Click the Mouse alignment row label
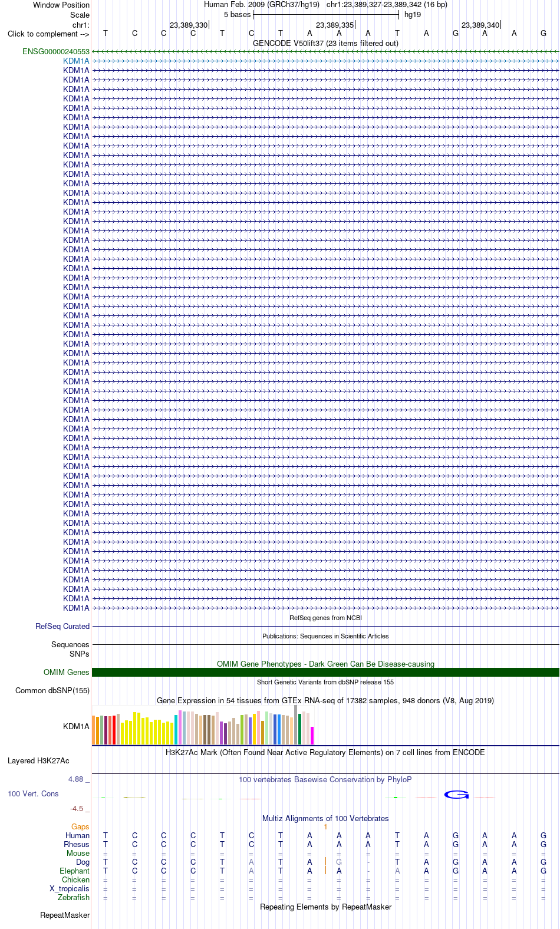 pyautogui.click(x=78, y=853)
